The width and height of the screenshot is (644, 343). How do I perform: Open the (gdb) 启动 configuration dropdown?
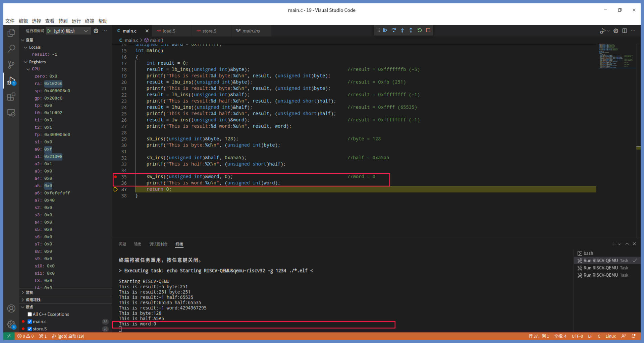pos(86,31)
